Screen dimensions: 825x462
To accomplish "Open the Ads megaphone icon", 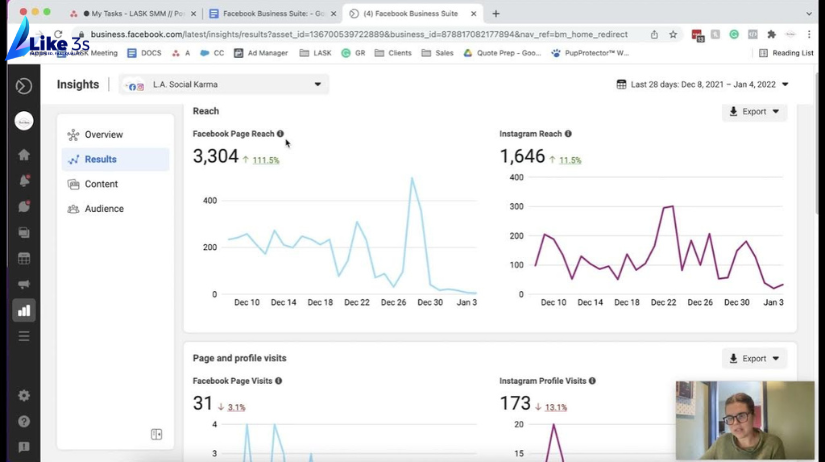I will click(x=24, y=284).
